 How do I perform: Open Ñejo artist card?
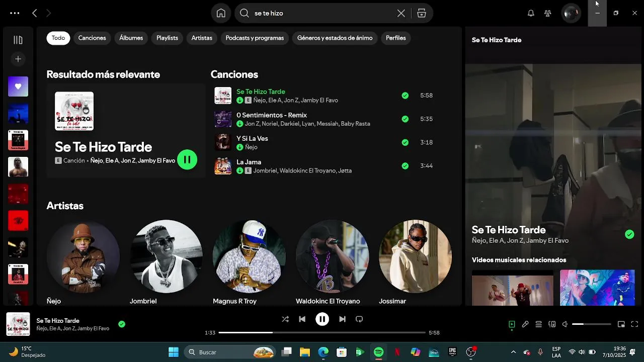tap(83, 262)
